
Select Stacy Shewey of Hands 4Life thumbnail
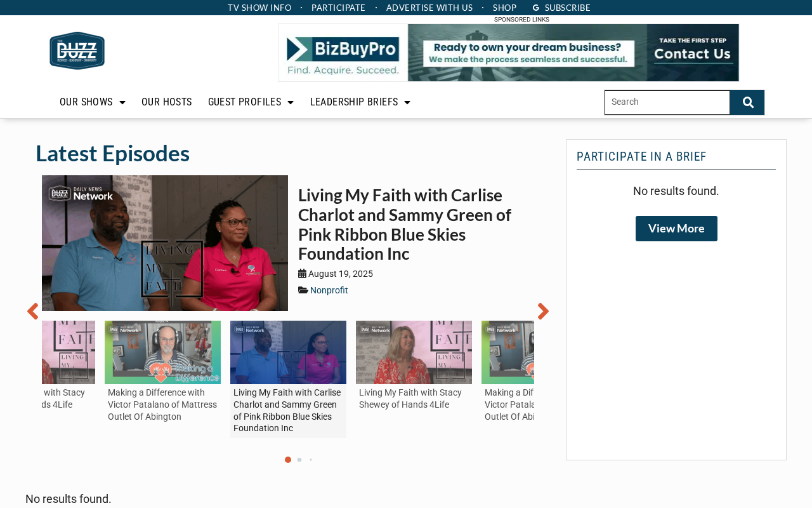point(414,352)
